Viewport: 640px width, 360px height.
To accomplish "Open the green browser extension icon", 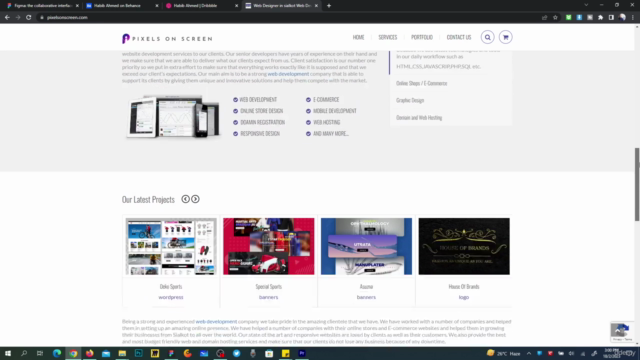I will [569, 18].
